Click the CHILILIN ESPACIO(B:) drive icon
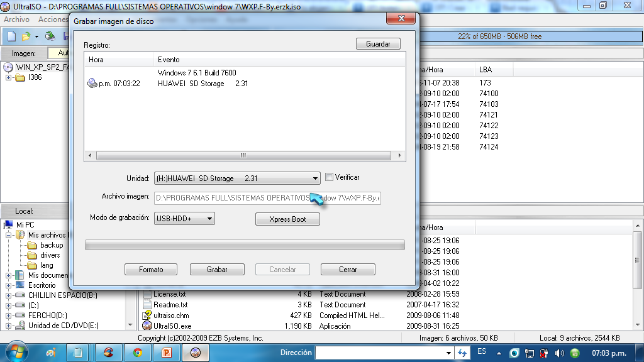This screenshot has width=644, height=362. (20, 295)
